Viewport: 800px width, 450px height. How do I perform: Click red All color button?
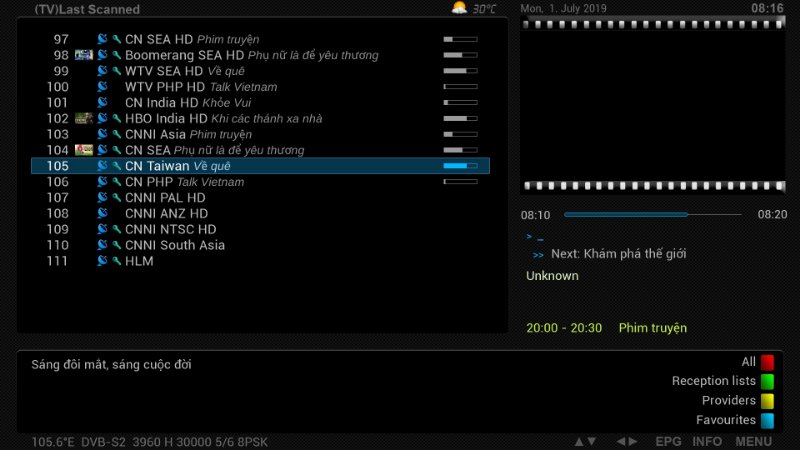pos(767,362)
